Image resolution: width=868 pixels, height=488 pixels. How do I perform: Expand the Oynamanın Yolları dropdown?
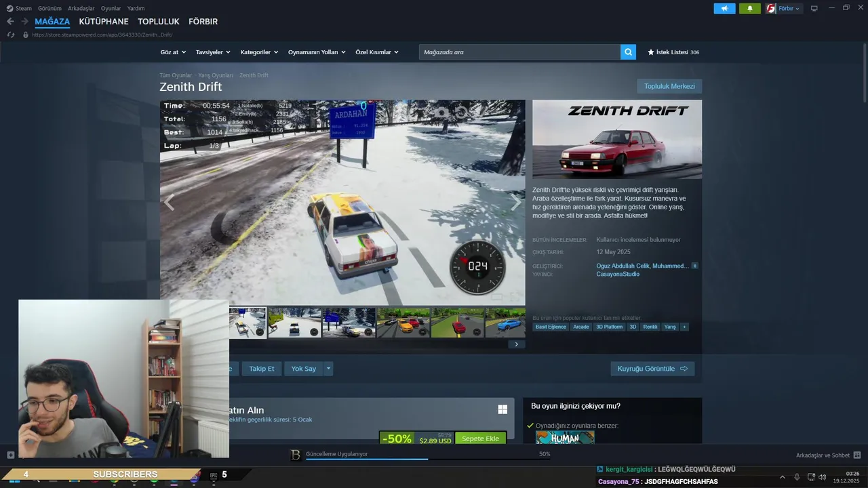click(317, 52)
